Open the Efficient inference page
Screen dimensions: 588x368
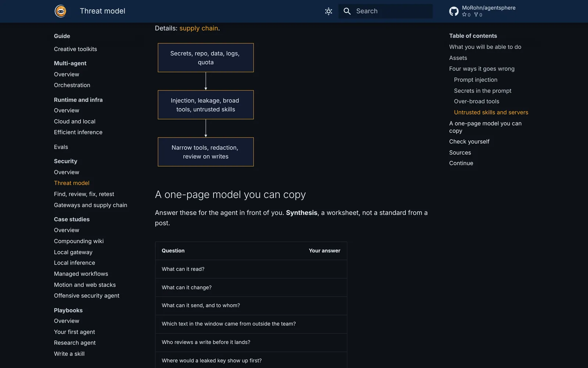click(78, 132)
